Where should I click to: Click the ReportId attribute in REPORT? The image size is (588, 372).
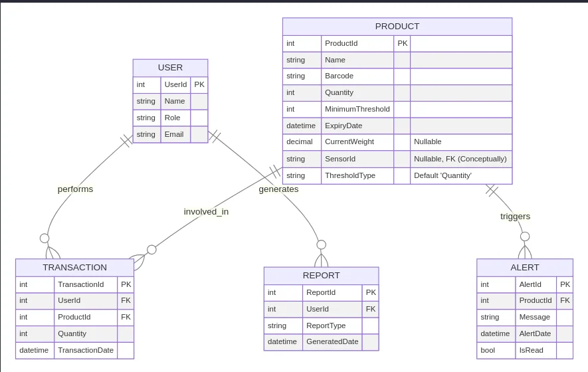(321, 292)
